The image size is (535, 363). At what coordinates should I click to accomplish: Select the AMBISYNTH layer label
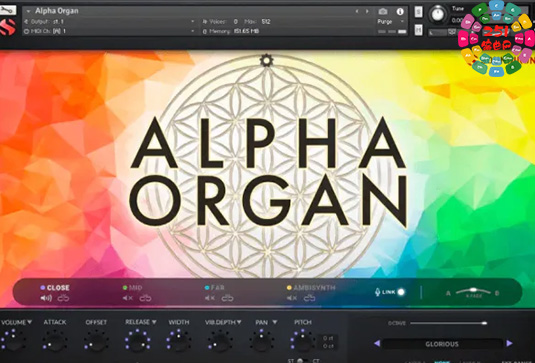(x=314, y=288)
